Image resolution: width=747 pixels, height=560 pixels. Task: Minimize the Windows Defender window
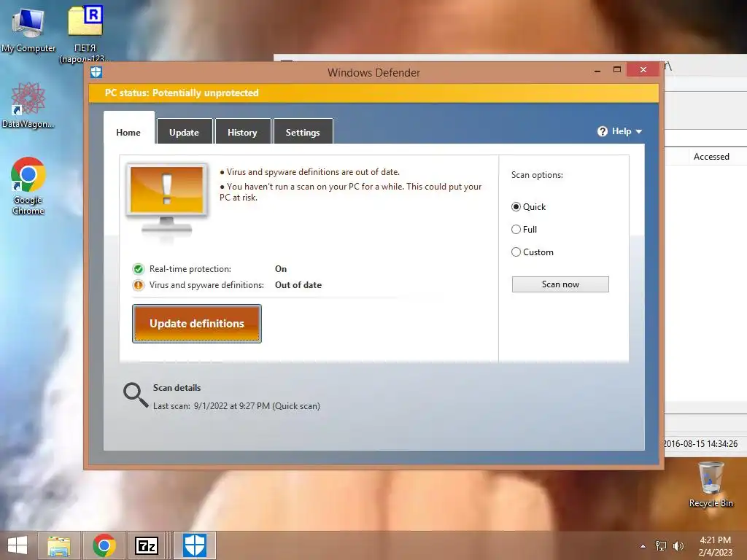pos(597,70)
